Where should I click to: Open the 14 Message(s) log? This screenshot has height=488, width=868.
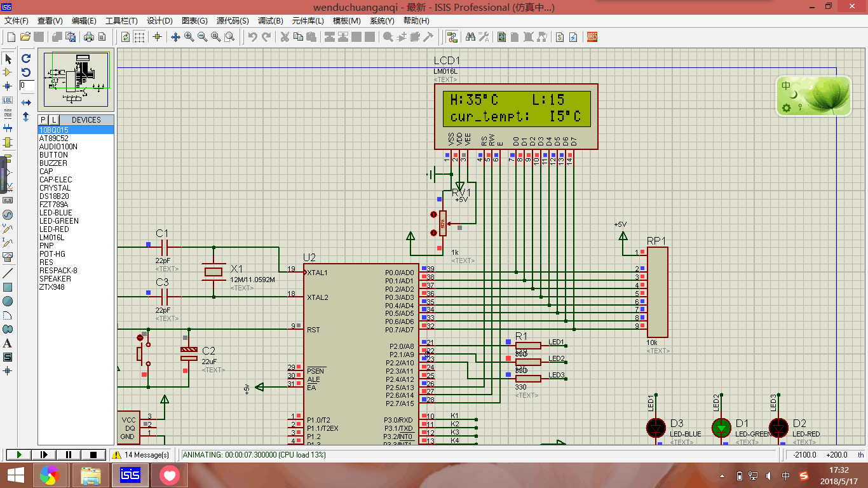141,455
